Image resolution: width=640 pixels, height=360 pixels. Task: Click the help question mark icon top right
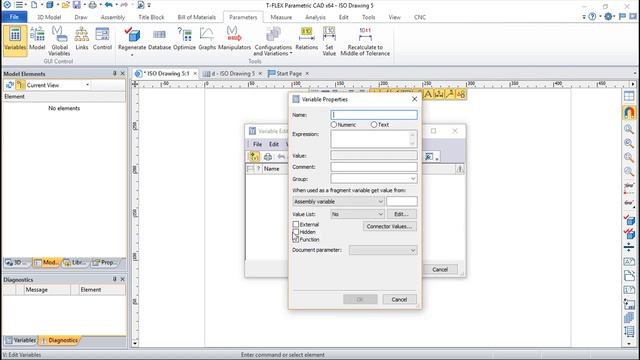tap(592, 17)
